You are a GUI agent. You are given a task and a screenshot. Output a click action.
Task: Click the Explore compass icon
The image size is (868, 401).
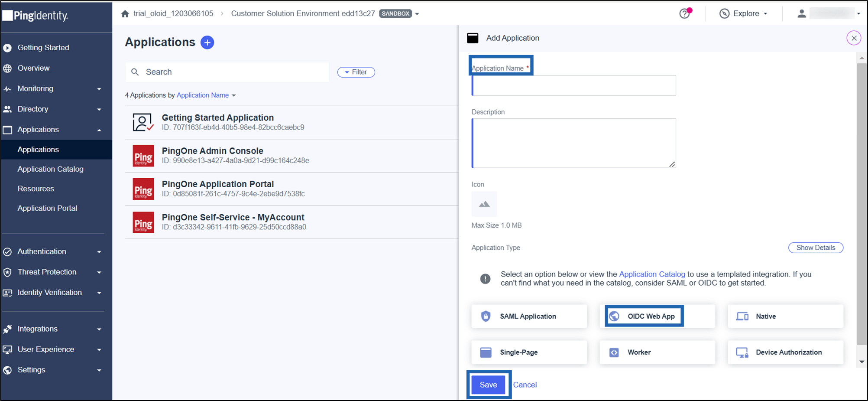[x=724, y=13]
